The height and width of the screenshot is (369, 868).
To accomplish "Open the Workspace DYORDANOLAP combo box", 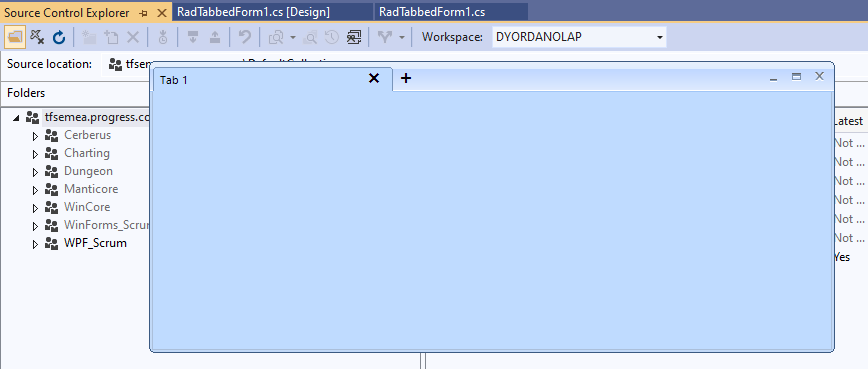I will point(579,37).
